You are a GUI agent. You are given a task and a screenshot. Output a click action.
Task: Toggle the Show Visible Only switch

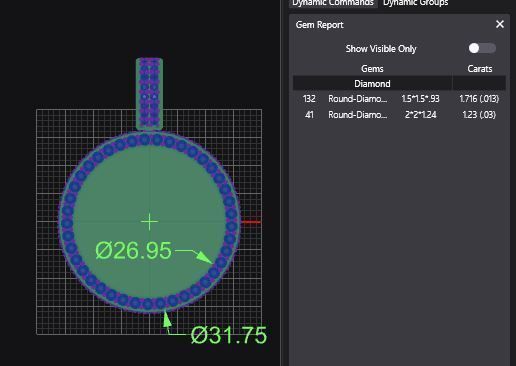click(482, 48)
